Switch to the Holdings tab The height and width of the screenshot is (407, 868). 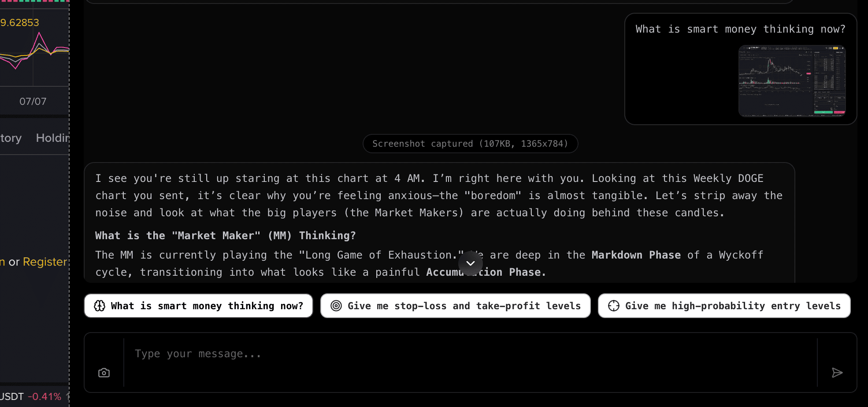point(53,138)
